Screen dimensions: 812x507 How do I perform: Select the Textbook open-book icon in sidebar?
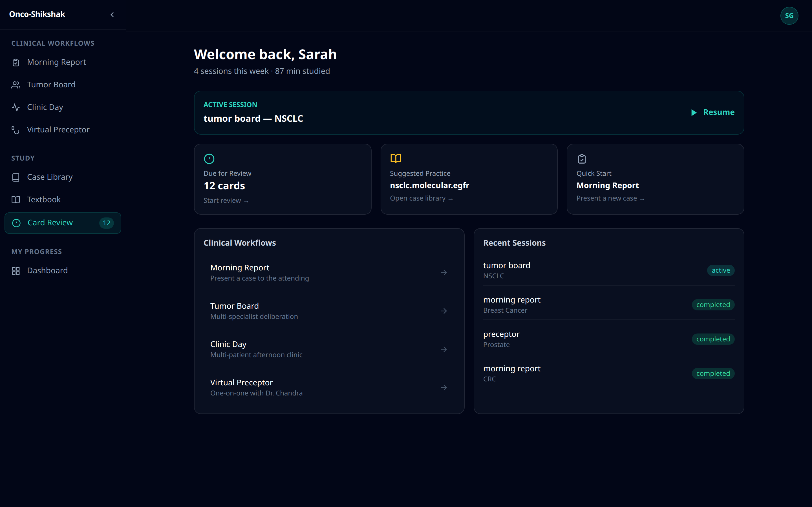click(16, 199)
